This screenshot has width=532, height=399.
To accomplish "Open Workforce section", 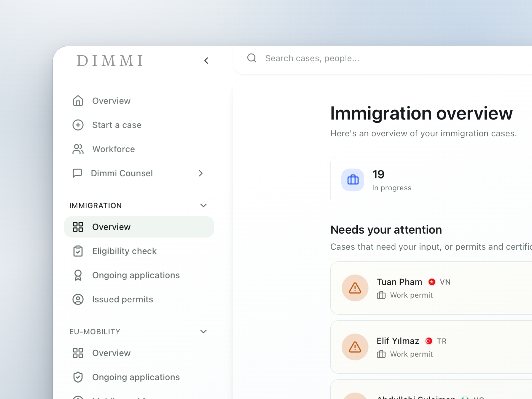I will [114, 149].
